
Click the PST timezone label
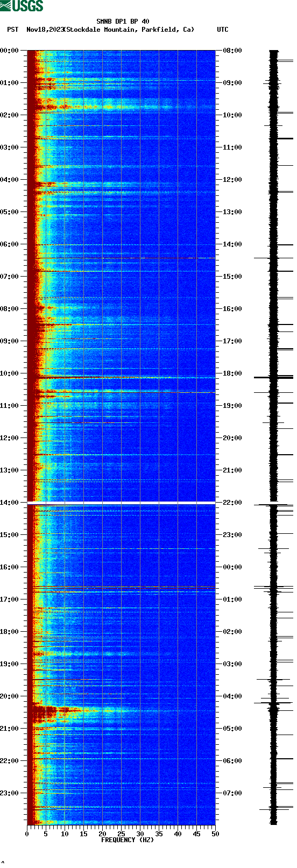[x=13, y=30]
